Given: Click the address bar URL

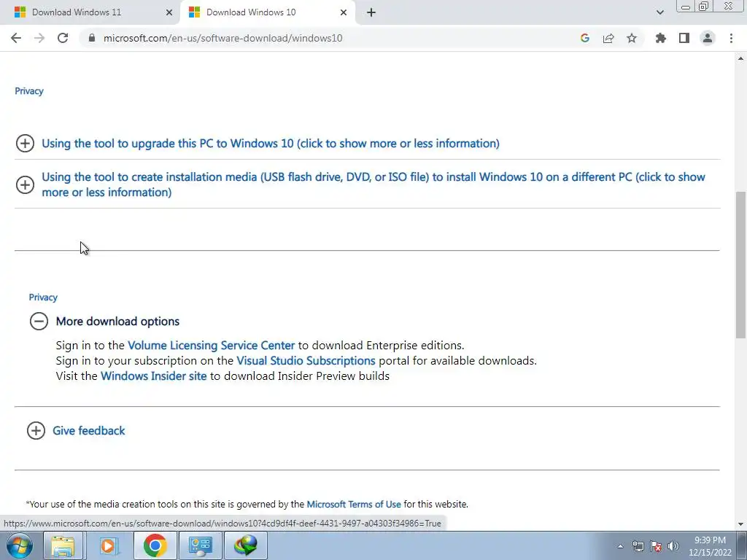Looking at the screenshot, I should tap(223, 38).
